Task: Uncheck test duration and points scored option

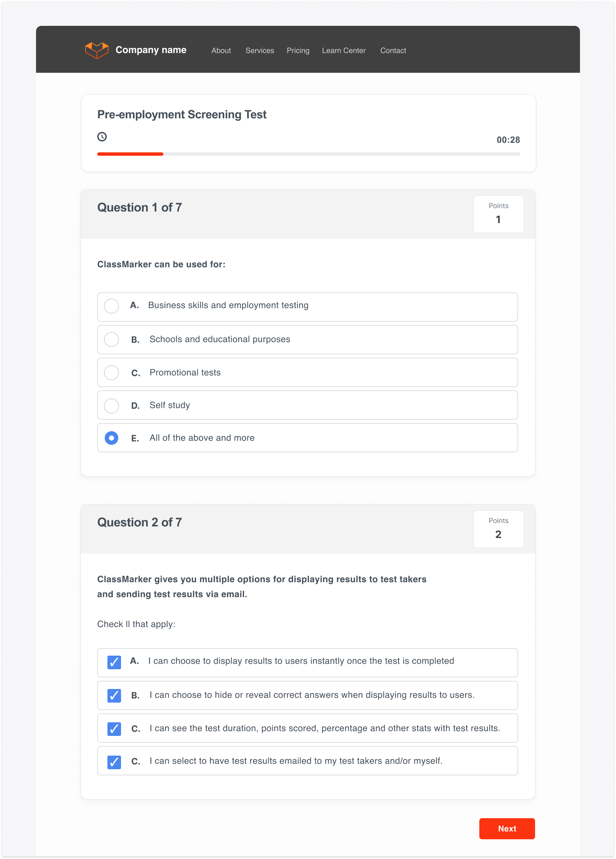Action: point(114,729)
